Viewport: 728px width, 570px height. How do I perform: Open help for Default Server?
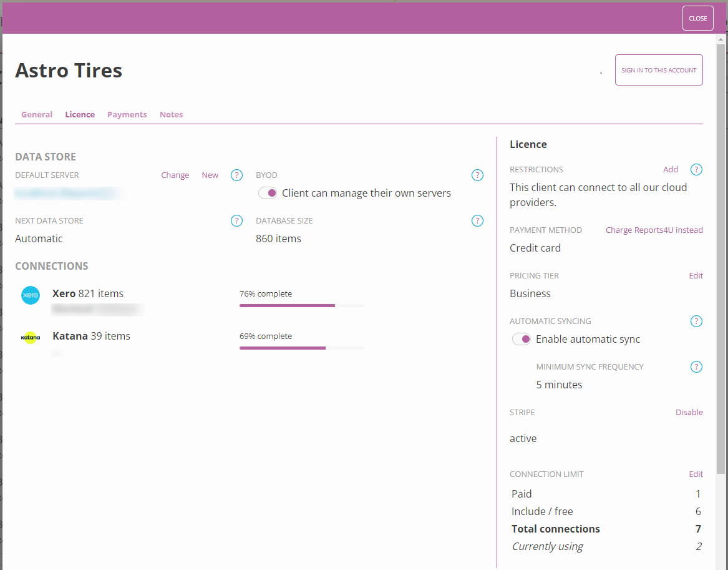pyautogui.click(x=236, y=175)
